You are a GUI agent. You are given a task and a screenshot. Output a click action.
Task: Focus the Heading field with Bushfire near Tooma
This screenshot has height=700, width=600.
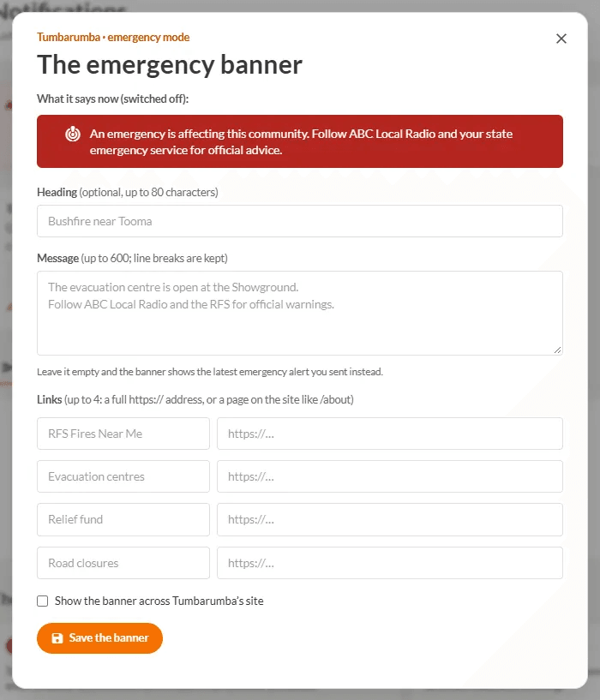pos(300,221)
